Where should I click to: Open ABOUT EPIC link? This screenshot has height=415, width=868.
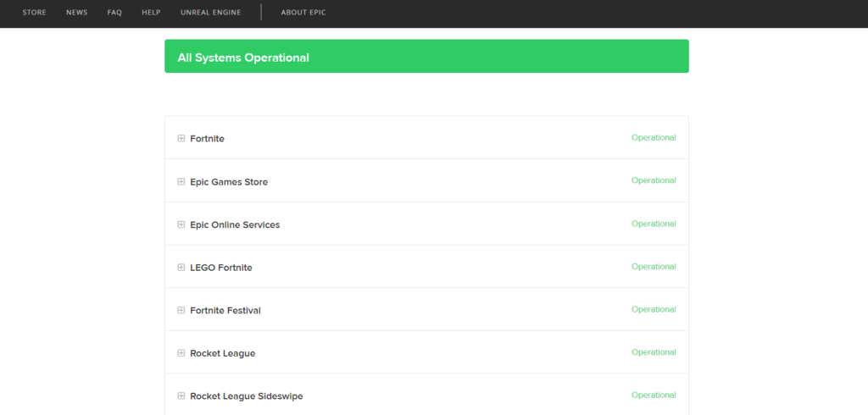click(303, 12)
